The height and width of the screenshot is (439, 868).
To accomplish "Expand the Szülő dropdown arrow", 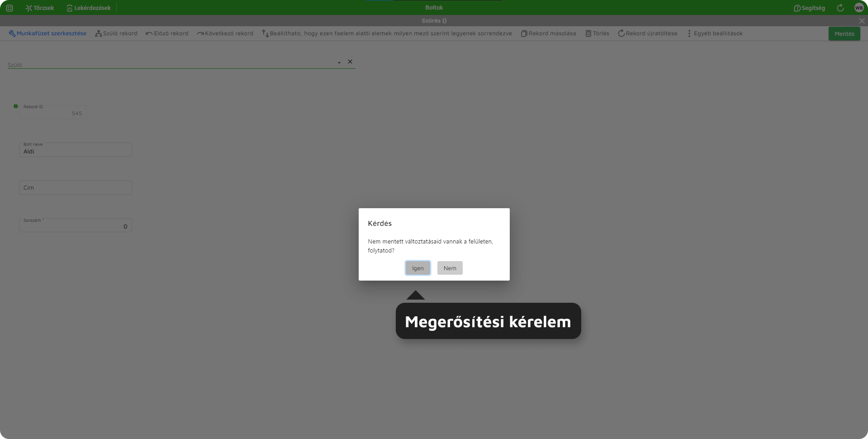I will pyautogui.click(x=339, y=62).
